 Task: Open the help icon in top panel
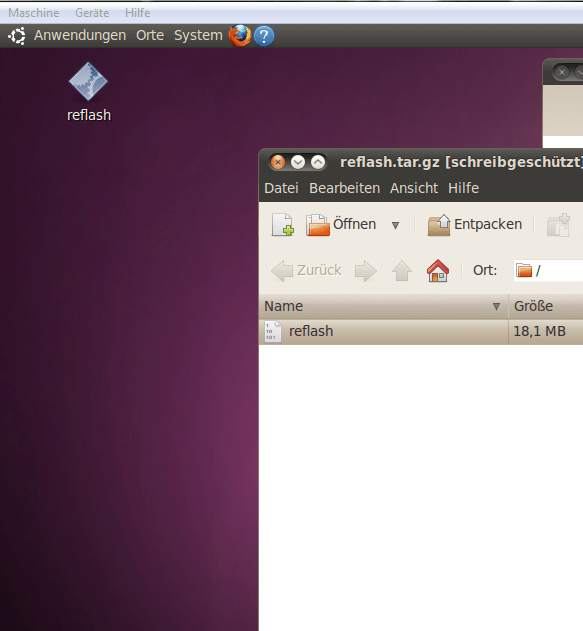pos(264,36)
